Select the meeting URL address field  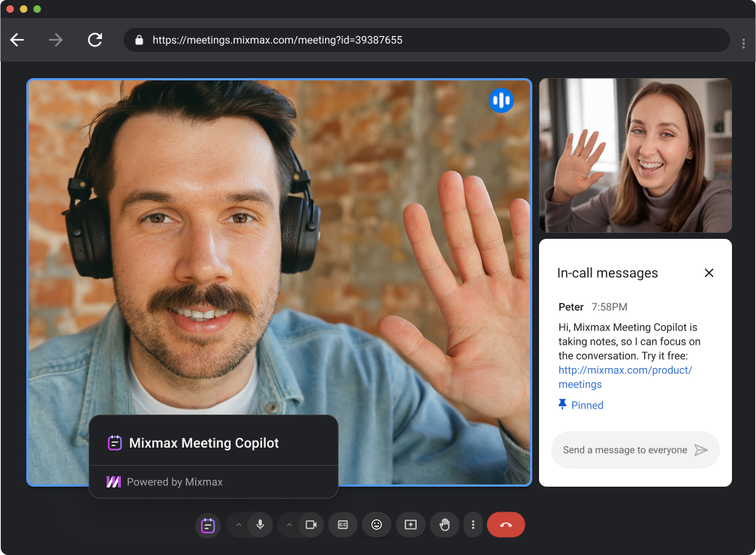[426, 40]
